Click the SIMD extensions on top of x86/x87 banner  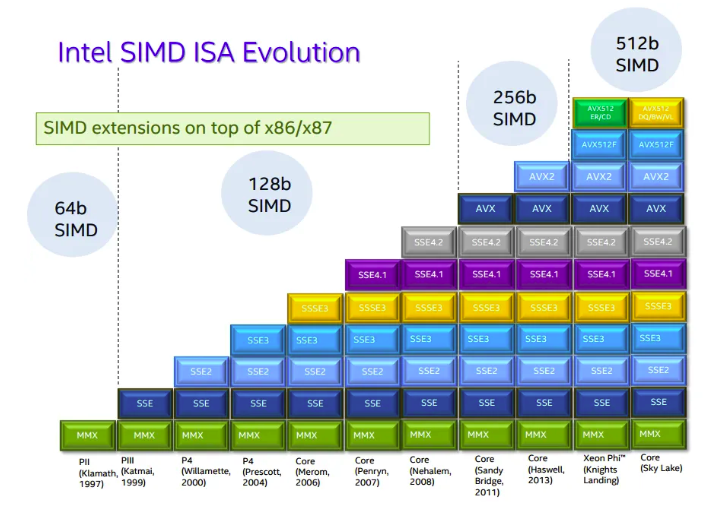(233, 128)
